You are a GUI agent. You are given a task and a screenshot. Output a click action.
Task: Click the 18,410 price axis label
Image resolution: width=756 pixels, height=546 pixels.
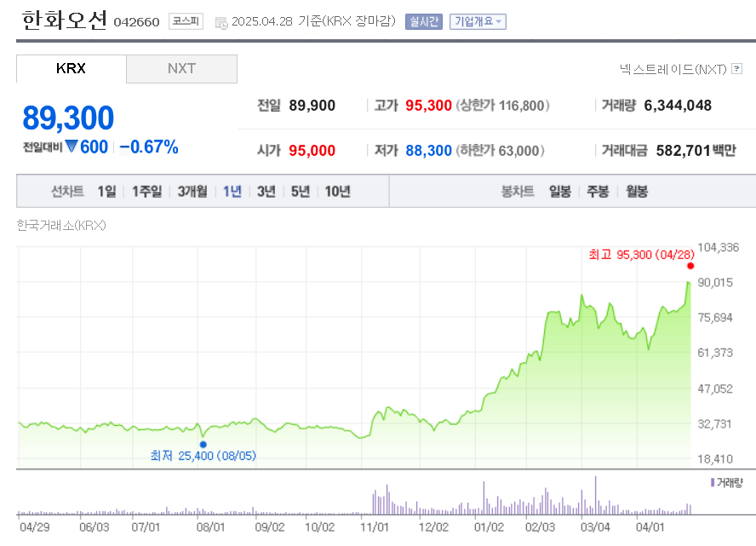coord(715,459)
